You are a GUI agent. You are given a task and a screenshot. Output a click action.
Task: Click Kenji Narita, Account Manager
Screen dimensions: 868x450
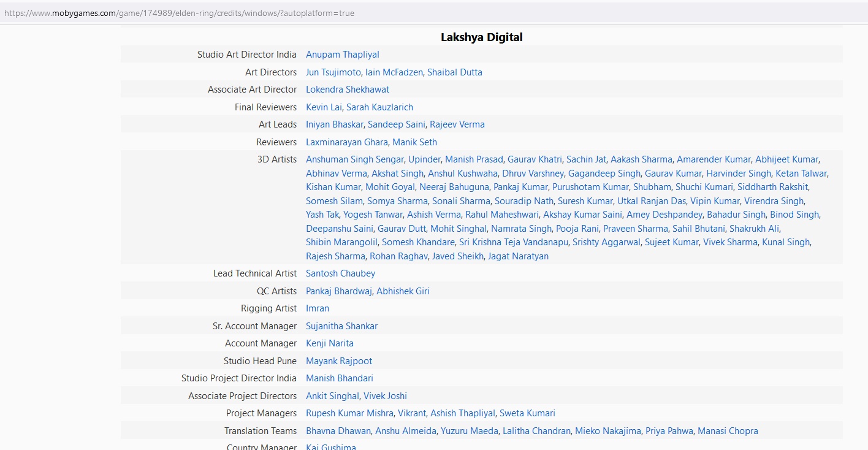330,343
